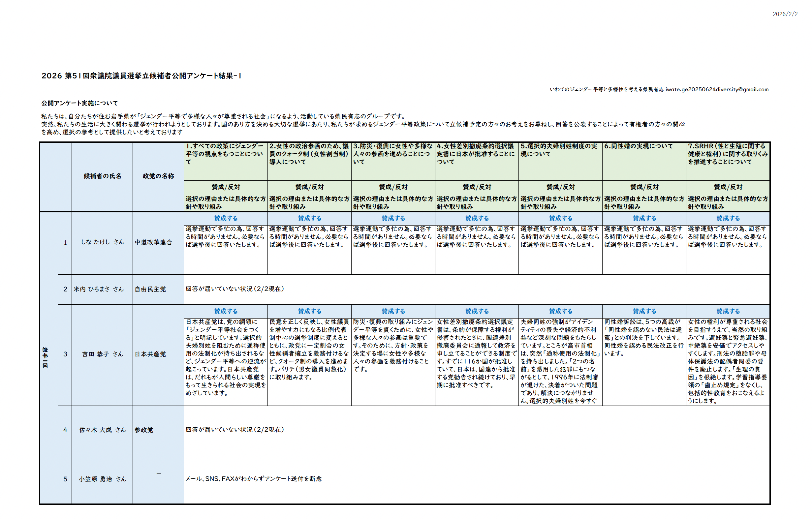Click the 候補者の氏名 column header
The image size is (812, 519).
102,176
